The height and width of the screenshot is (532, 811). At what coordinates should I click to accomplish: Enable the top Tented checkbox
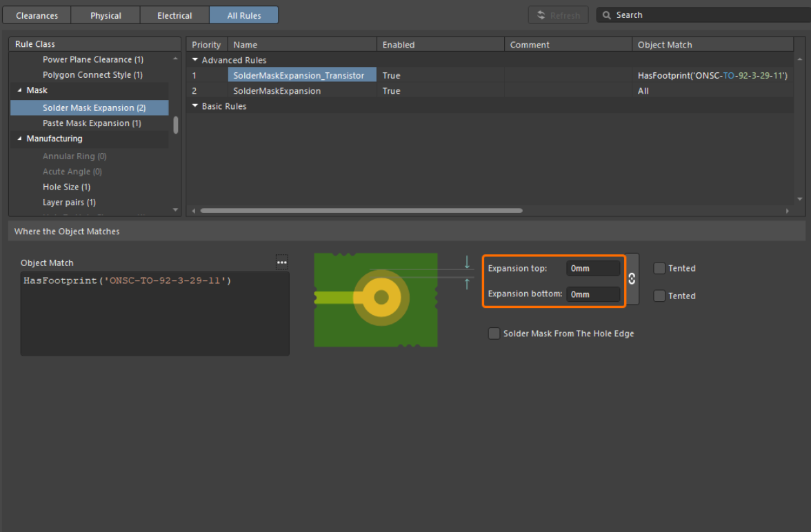tap(659, 268)
